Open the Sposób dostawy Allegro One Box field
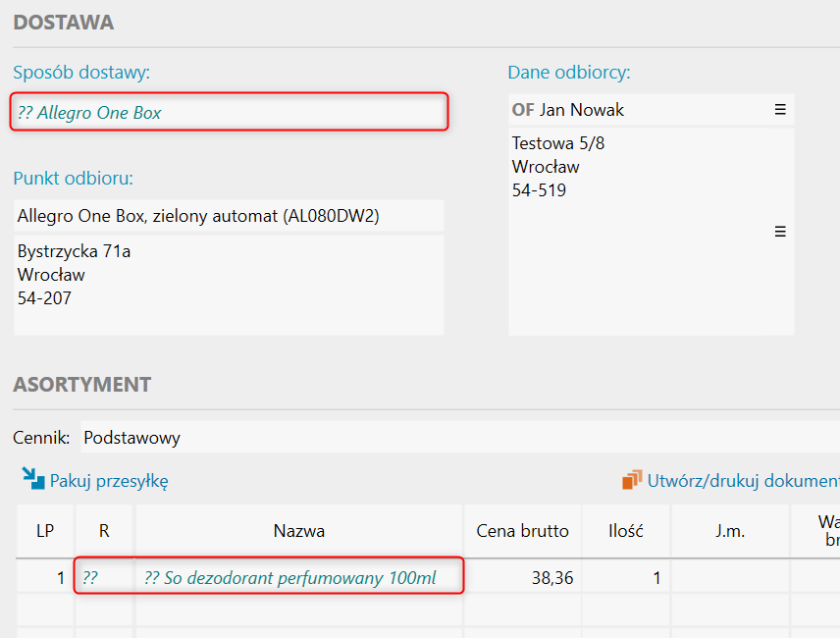Viewport: 840px width, 638px height. 230,113
